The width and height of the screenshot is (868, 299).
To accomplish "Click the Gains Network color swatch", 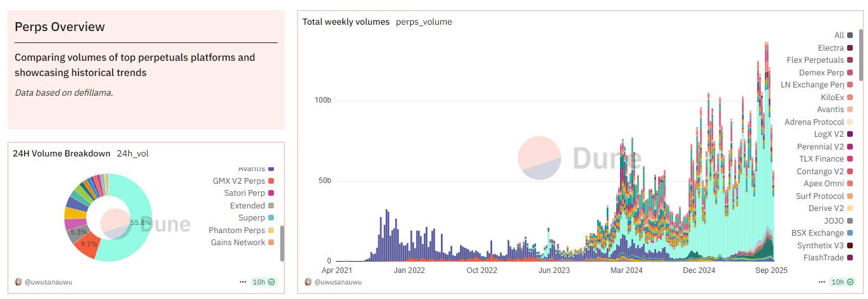I will pyautogui.click(x=271, y=243).
